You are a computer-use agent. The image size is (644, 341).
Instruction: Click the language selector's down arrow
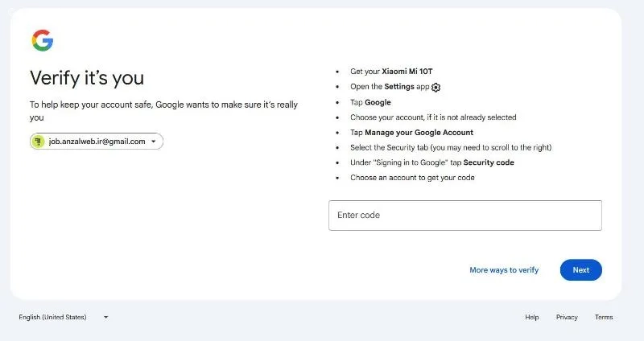106,317
